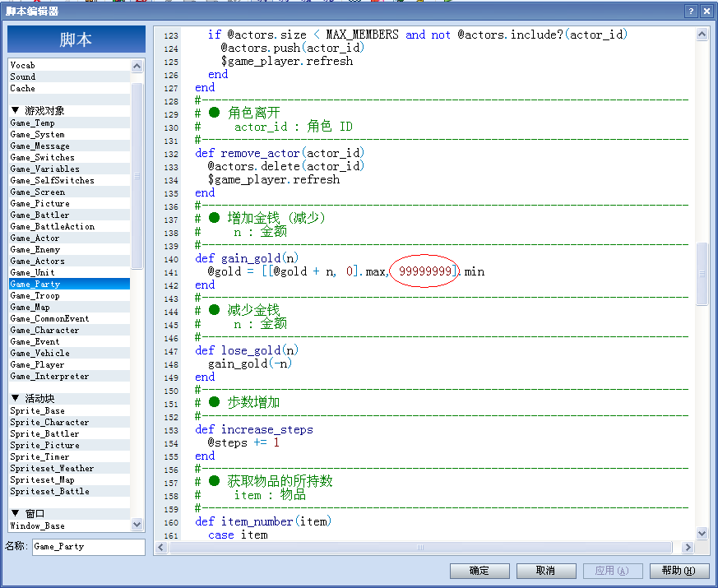Open the Spriteset_Map script
The width and height of the screenshot is (718, 588).
tap(70, 479)
